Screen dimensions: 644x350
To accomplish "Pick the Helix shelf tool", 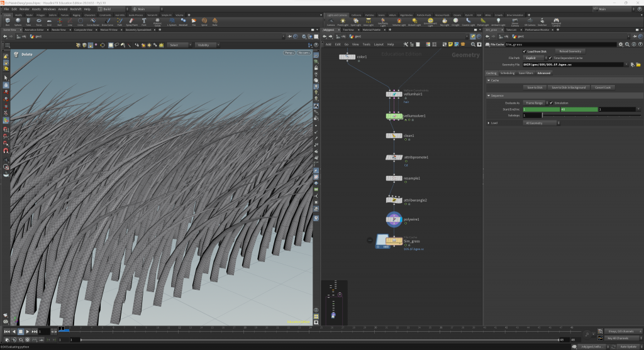I will coord(214,22).
